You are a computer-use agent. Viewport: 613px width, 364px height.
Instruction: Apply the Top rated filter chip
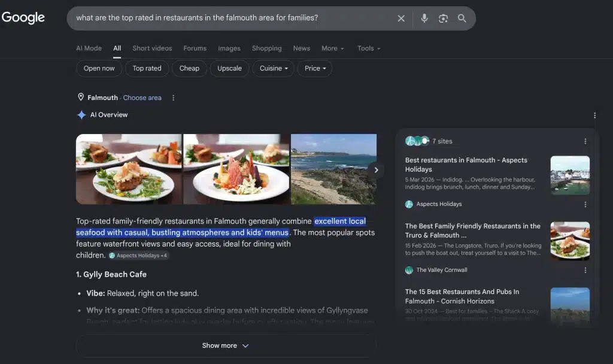[x=147, y=68]
